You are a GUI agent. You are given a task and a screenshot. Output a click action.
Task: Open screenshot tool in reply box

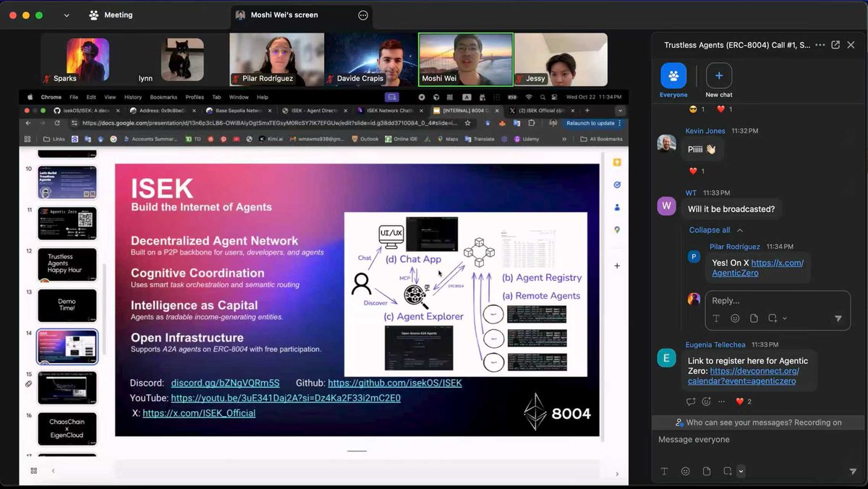[x=773, y=318]
